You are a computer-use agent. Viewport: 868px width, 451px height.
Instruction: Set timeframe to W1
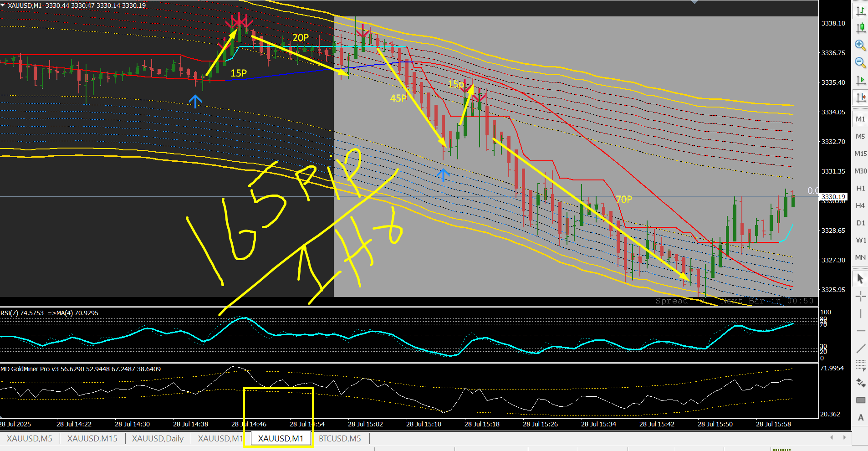860,240
